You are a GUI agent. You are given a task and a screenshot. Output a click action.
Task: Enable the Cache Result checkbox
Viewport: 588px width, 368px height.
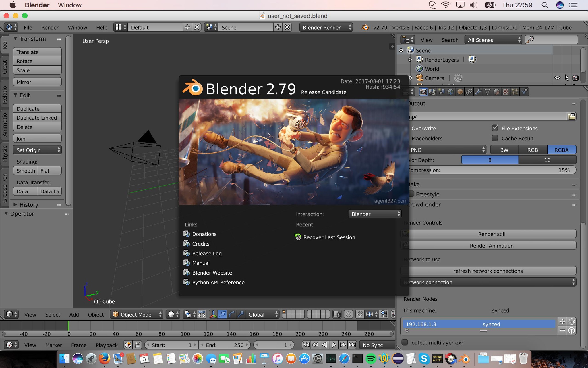[495, 138]
